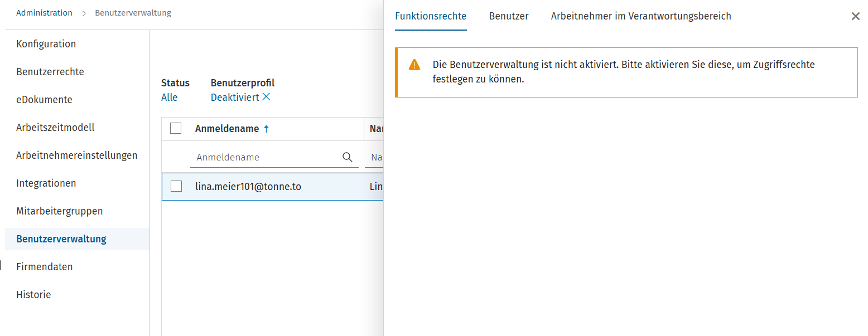Open the Status filter set to Alle
Screen dimensions: 868x336
coord(169,97)
